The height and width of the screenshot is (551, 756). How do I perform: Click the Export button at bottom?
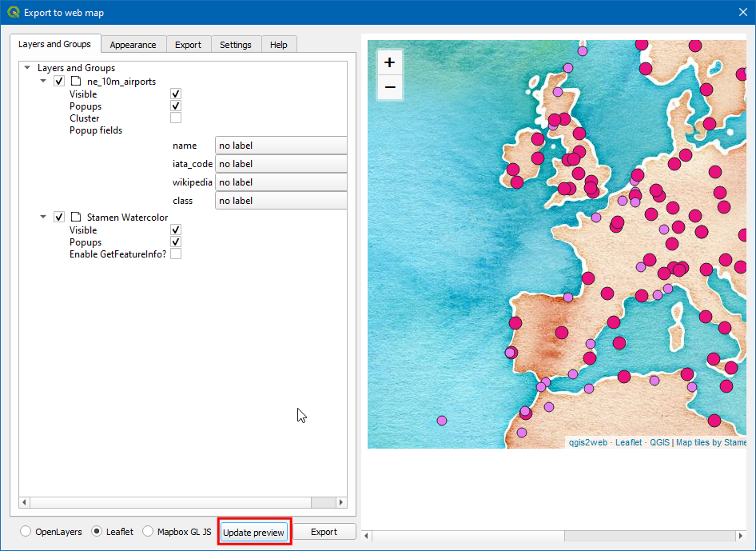[x=324, y=532]
